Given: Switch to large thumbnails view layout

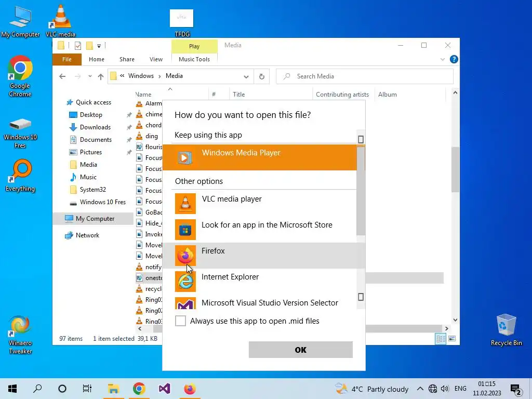Looking at the screenshot, I should [x=452, y=339].
